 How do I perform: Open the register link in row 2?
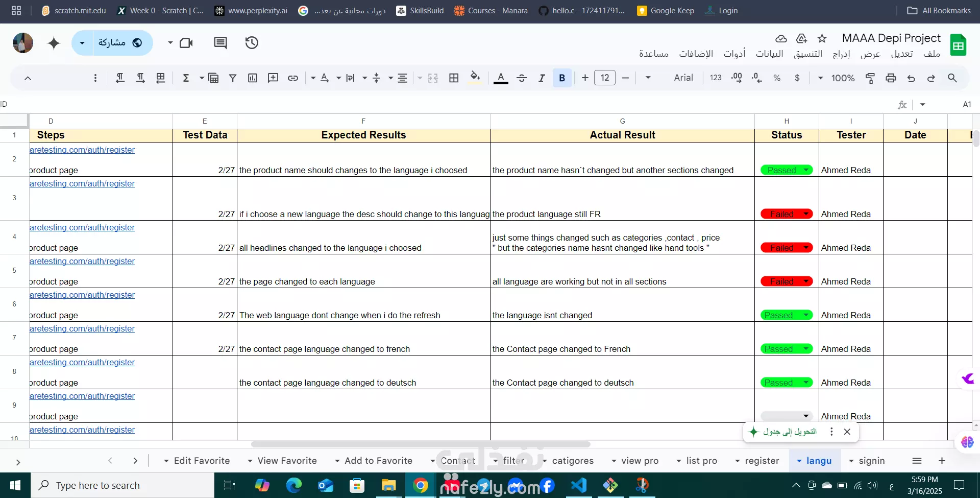(82, 150)
